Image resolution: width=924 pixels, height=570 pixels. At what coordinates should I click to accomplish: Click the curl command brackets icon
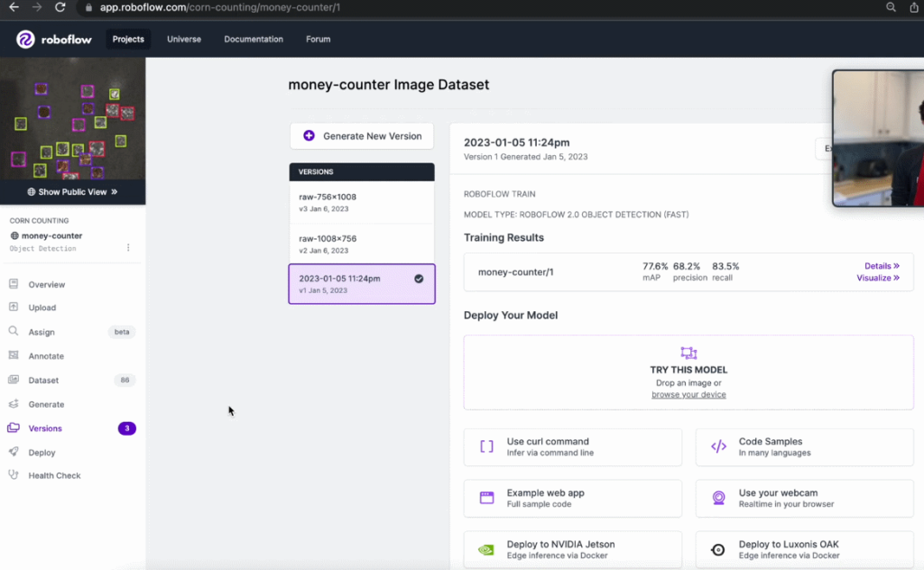(486, 446)
